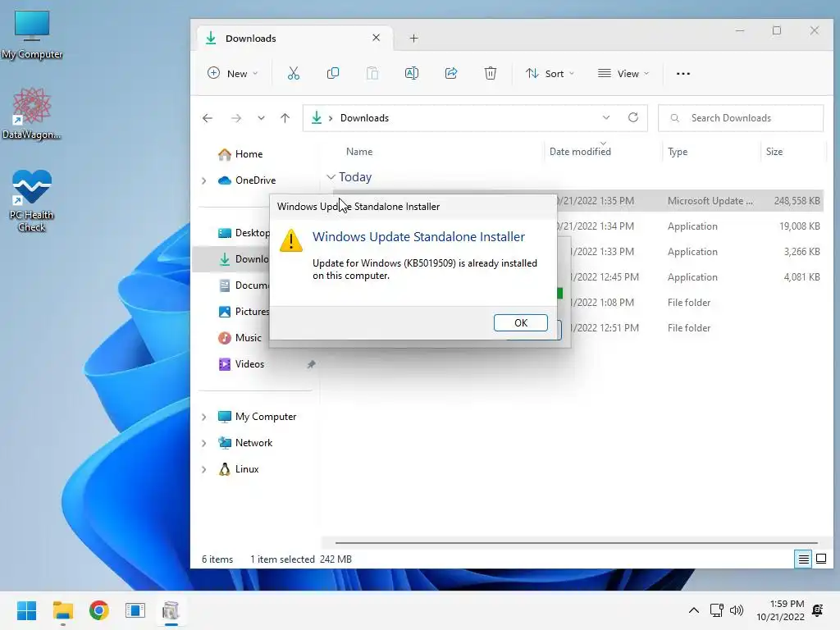This screenshot has height=630, width=840.
Task: Open the My Computer desktop icon
Action: 32,34
